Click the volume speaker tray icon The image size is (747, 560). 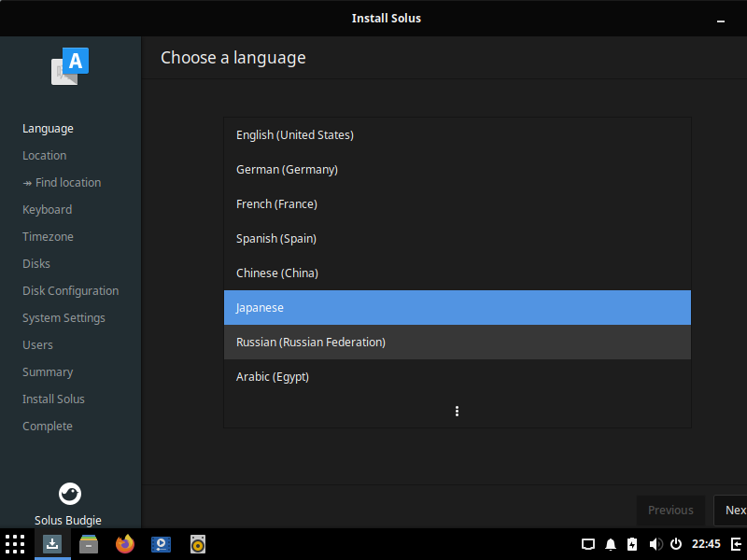(x=655, y=544)
